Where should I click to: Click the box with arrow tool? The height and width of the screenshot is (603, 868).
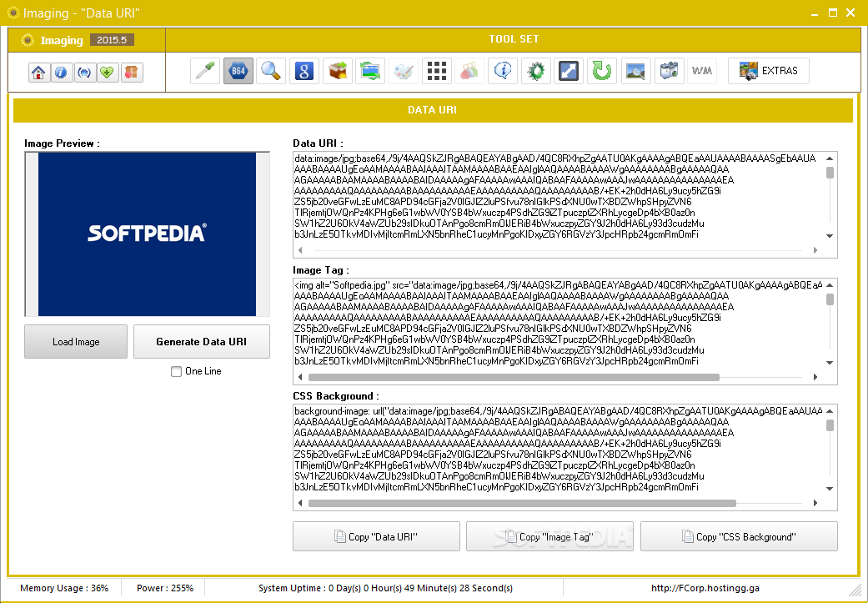tap(338, 71)
